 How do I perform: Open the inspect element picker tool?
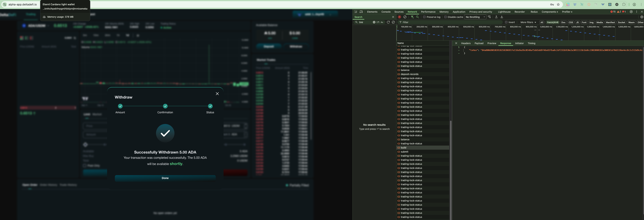pyautogui.click(x=356, y=12)
